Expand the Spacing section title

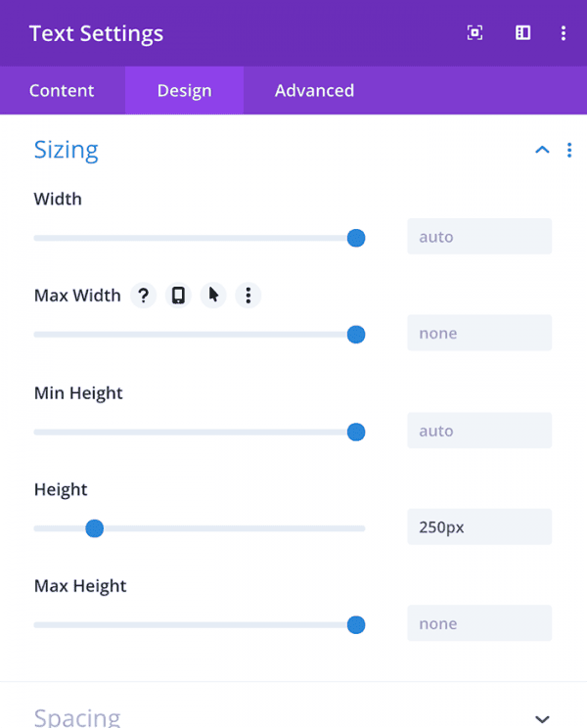pos(77,717)
